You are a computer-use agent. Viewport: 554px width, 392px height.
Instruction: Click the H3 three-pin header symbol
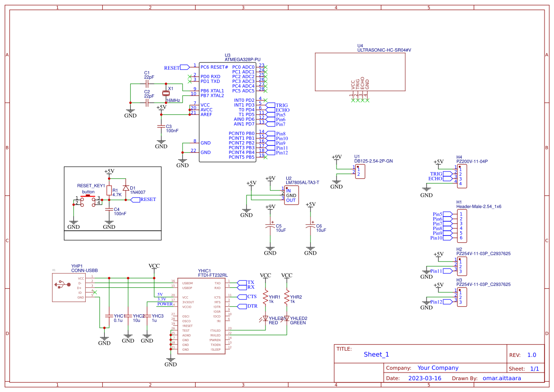tap(462, 297)
